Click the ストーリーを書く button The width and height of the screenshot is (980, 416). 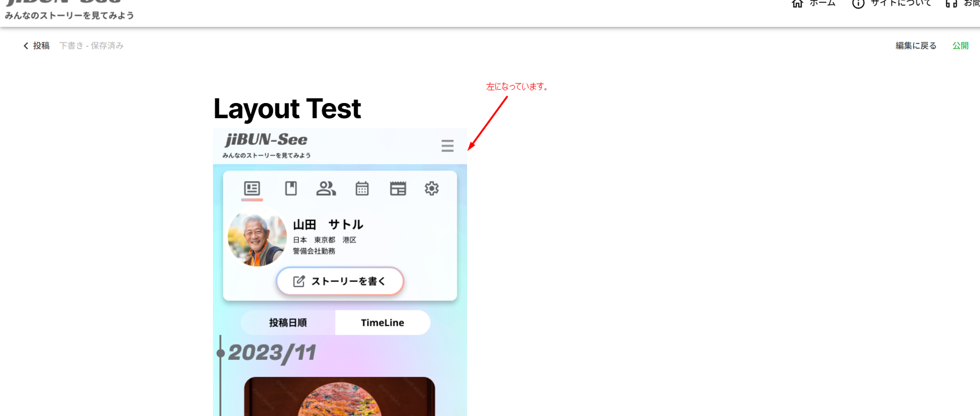pos(340,281)
